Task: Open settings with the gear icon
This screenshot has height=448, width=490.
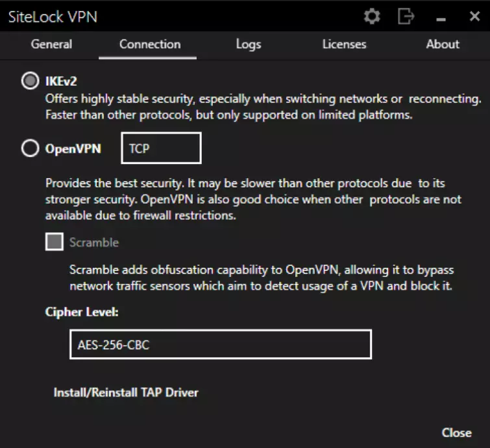Action: pyautogui.click(x=372, y=17)
